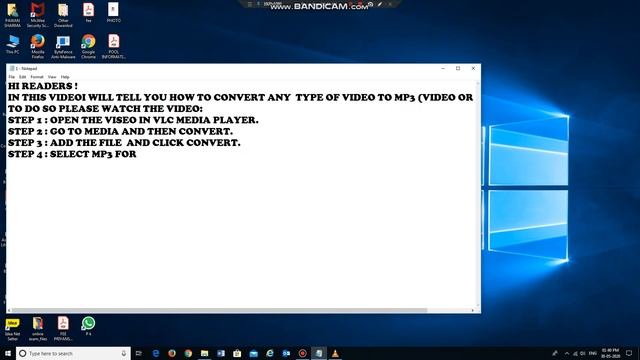Maximize the Notepad window
The height and width of the screenshot is (360, 640).
click(x=458, y=69)
